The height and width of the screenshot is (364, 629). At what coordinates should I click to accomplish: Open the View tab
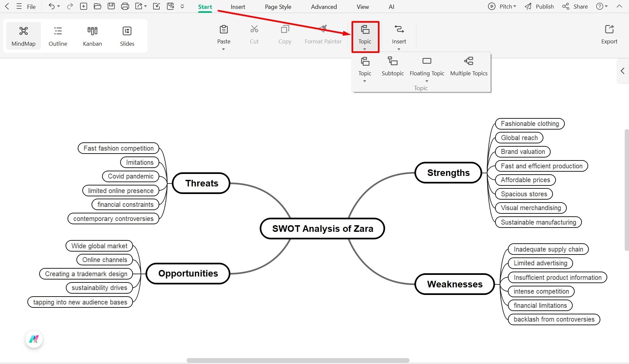363,7
